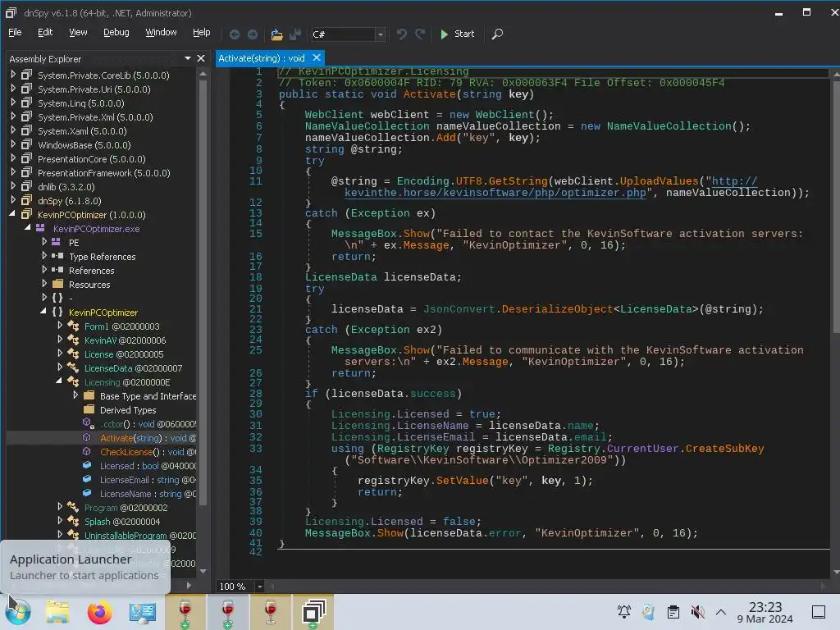The width and height of the screenshot is (840, 630).
Task: Click the muted volume tray icon
Action: pyautogui.click(x=697, y=611)
